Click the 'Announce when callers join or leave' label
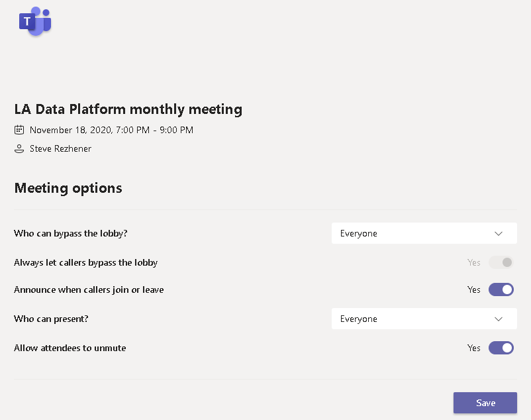 89,289
